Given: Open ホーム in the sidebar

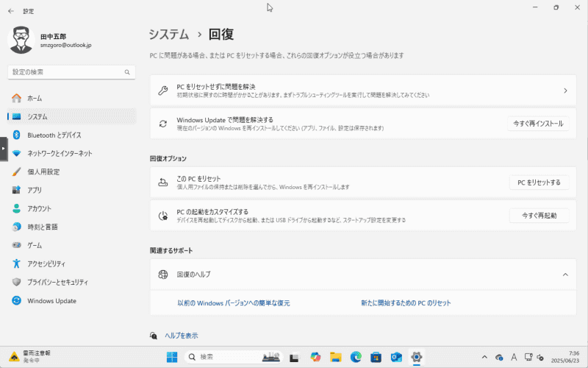Looking at the screenshot, I should click(x=71, y=99).
